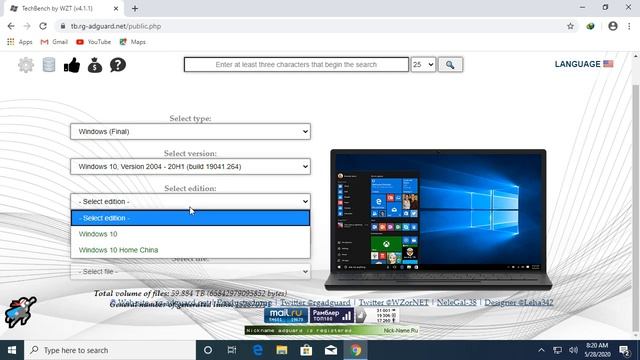
Task: Click the database cylinder icon
Action: click(49, 65)
